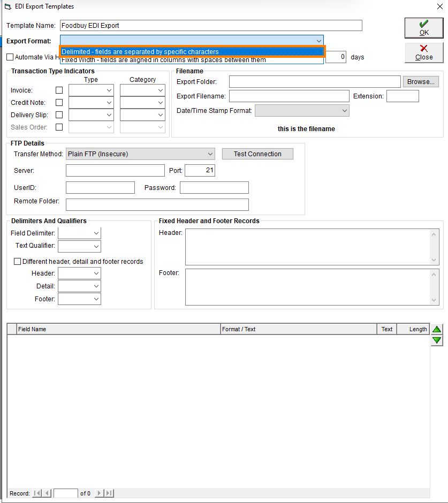Click the Port number field
The height and width of the screenshot is (503, 448).
pyautogui.click(x=200, y=170)
